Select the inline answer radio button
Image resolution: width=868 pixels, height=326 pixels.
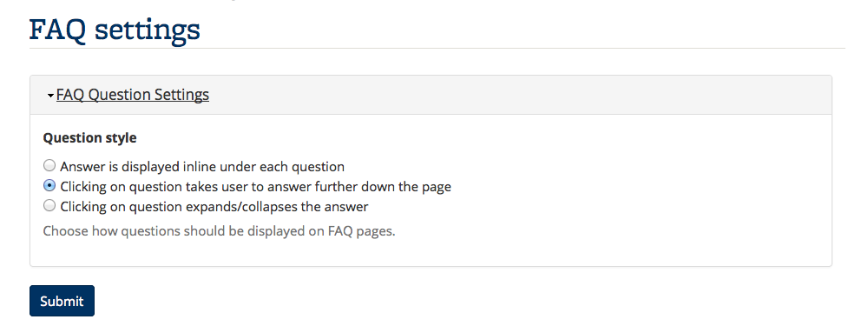click(x=49, y=165)
